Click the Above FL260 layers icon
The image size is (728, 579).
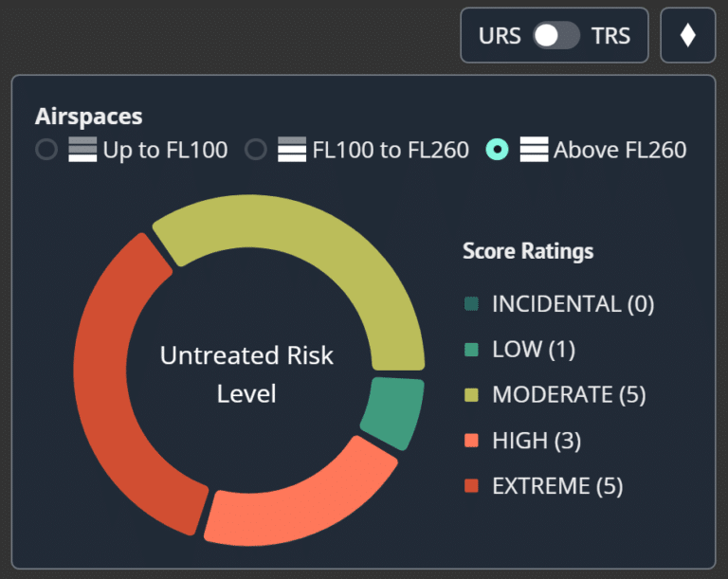click(x=534, y=150)
